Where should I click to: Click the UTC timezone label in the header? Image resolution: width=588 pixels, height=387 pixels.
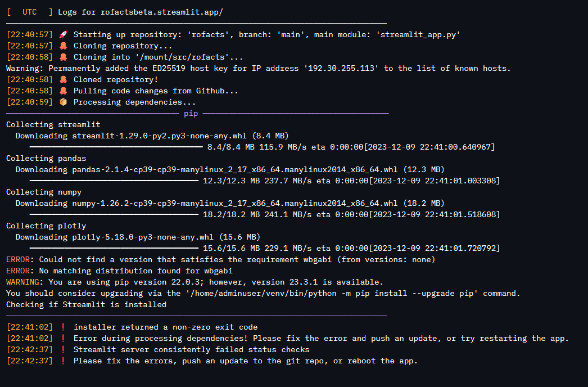click(30, 12)
